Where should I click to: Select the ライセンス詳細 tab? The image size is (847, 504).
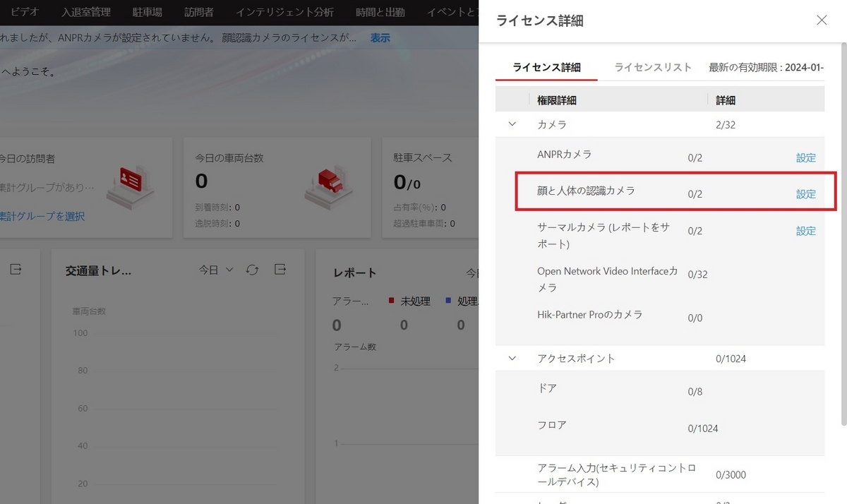[547, 67]
